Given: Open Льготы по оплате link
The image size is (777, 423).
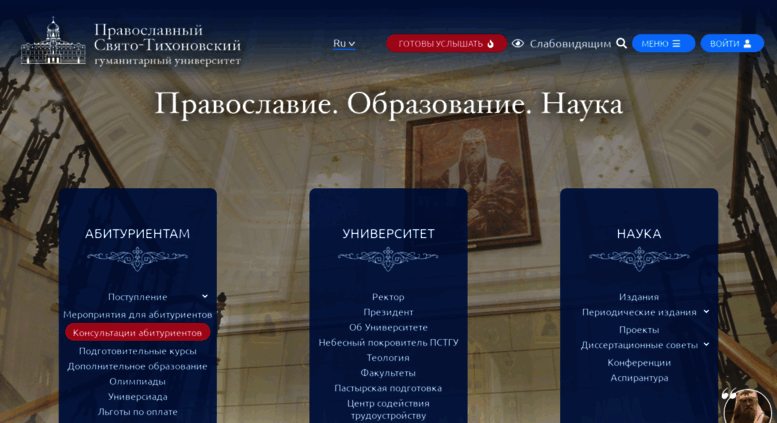Looking at the screenshot, I should coord(137,412).
